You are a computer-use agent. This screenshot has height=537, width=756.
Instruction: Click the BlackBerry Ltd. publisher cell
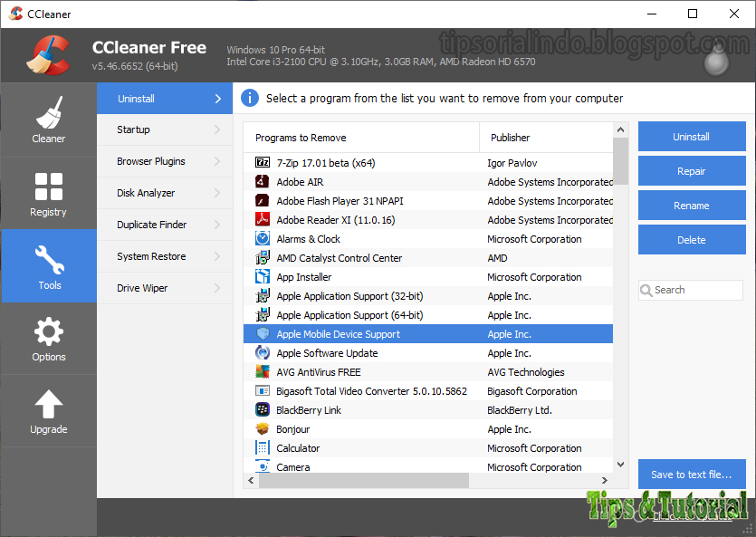coord(520,410)
